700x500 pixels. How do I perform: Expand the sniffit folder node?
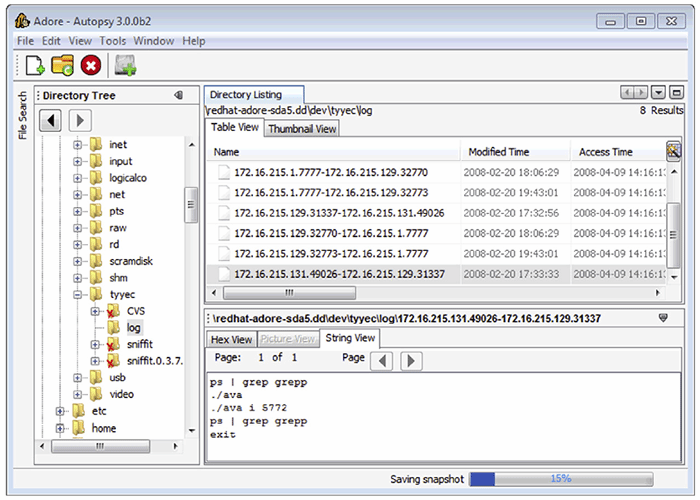click(95, 344)
